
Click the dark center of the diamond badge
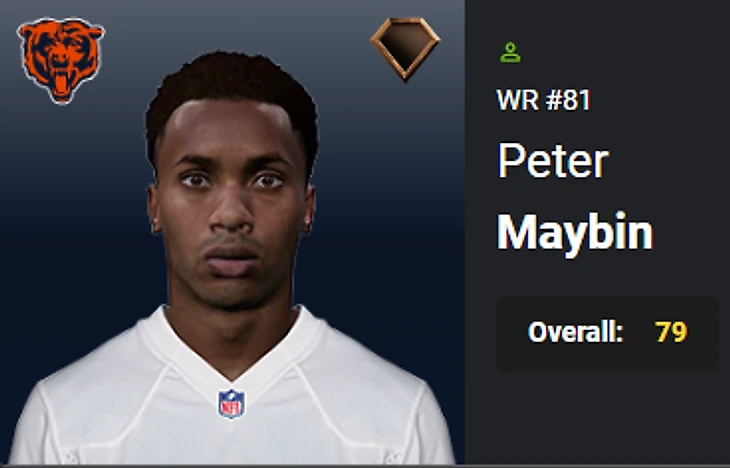tap(405, 45)
